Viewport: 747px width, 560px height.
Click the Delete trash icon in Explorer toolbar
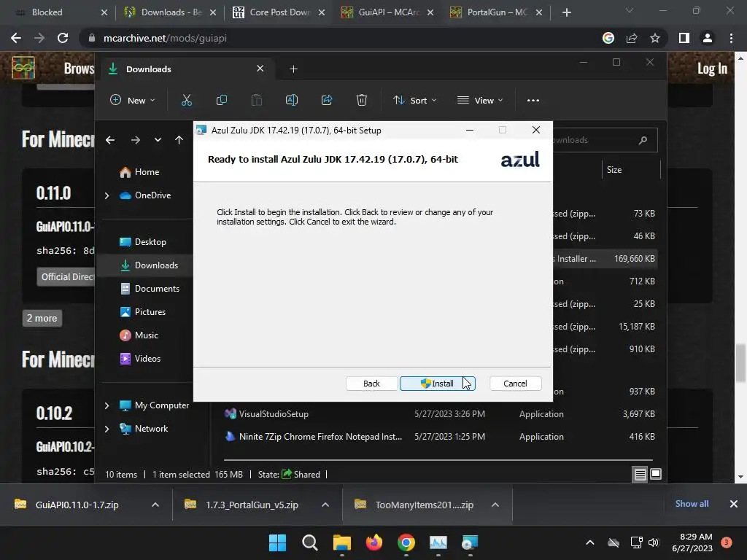[362, 100]
